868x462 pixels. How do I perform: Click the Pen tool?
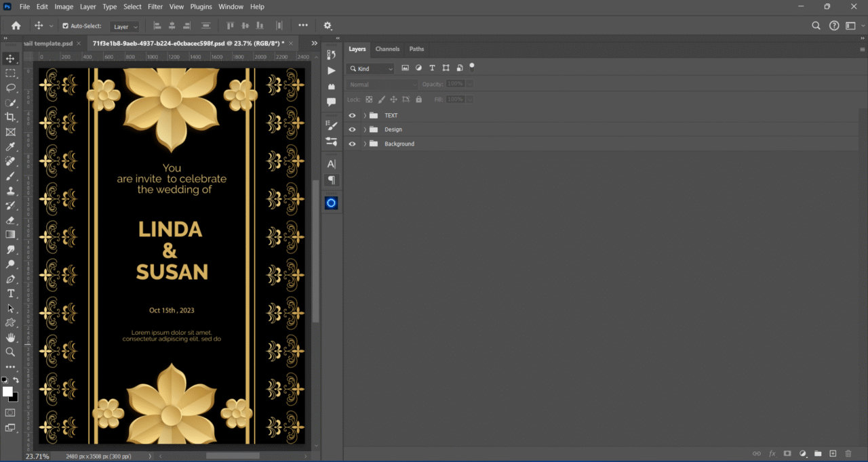click(x=10, y=279)
